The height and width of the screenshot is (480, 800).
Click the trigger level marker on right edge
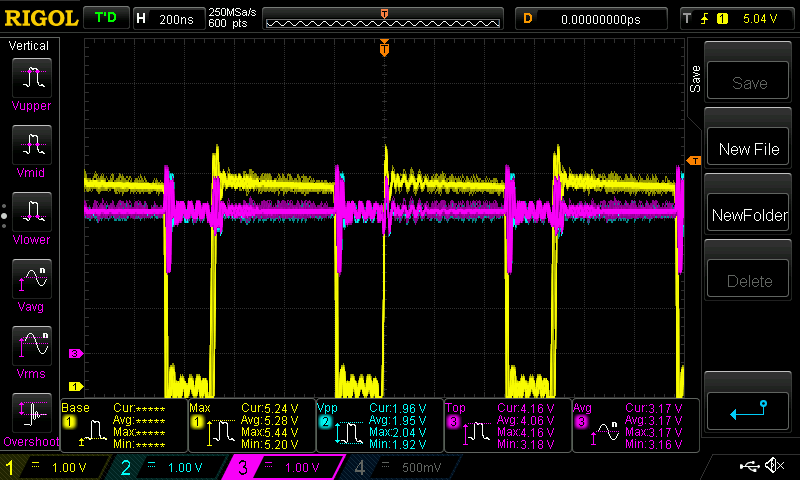[694, 161]
